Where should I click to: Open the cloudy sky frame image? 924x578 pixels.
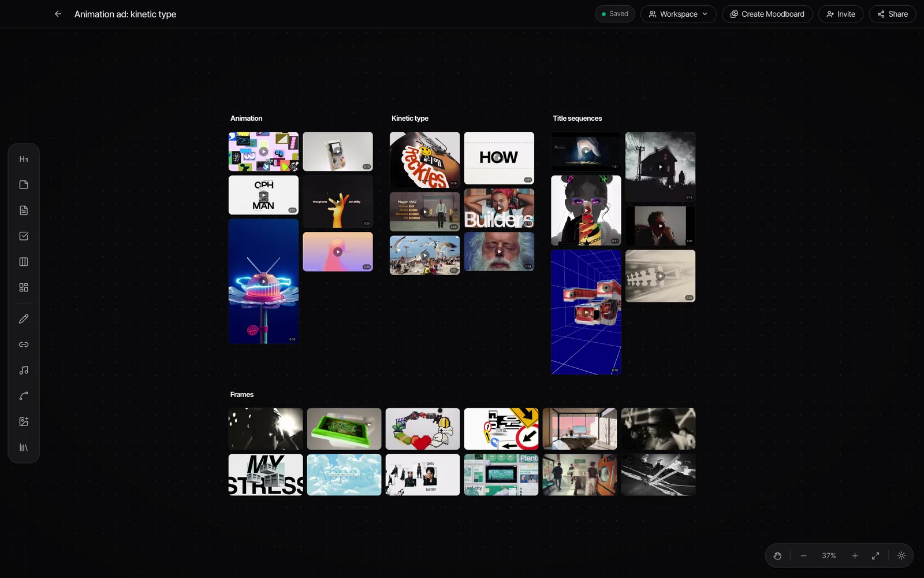click(344, 475)
